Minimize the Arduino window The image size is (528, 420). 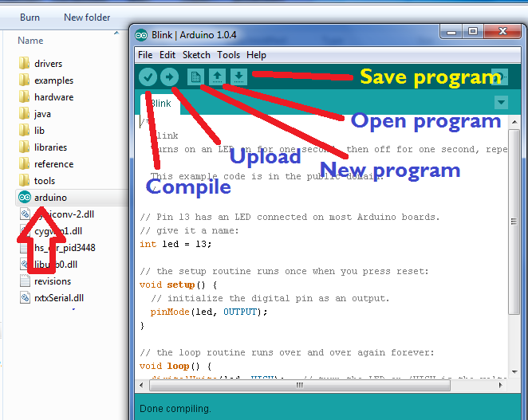coord(451,32)
